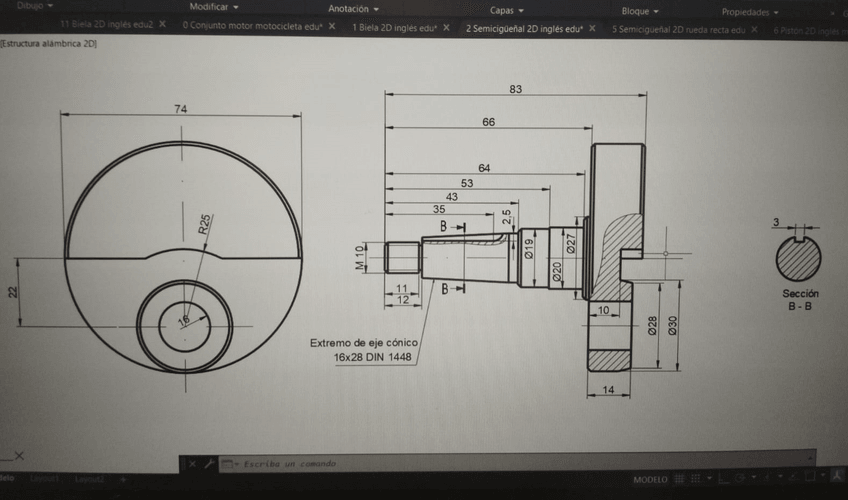Viewport: 848px width, 500px height.
Task: Switch to '5 Semicigüeñal 2D rueda recta edu' tab
Action: (x=678, y=30)
